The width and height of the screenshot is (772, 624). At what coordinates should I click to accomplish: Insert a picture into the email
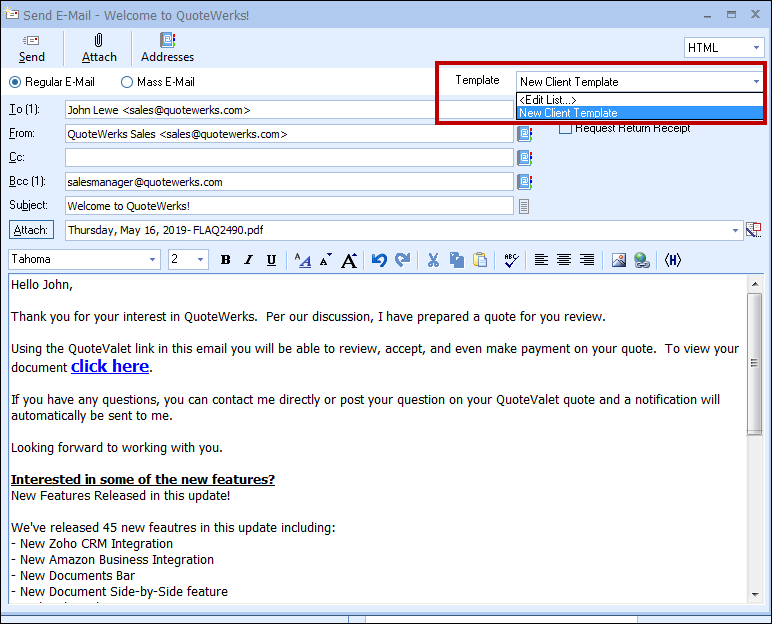pyautogui.click(x=619, y=260)
